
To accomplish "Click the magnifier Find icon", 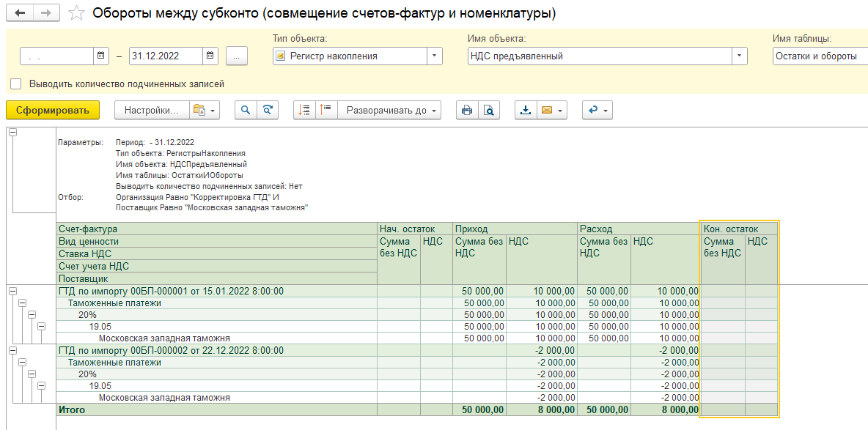I will coord(246,110).
